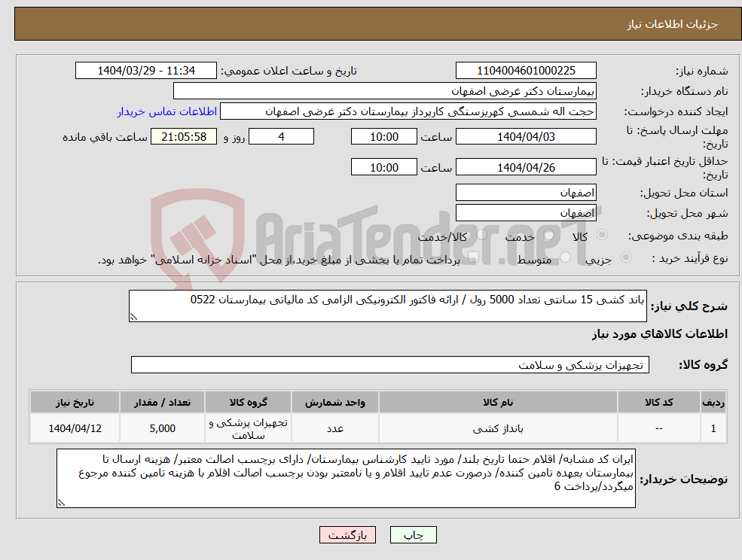Select the کالا radio button
The width and height of the screenshot is (742, 560).
pyautogui.click(x=603, y=235)
